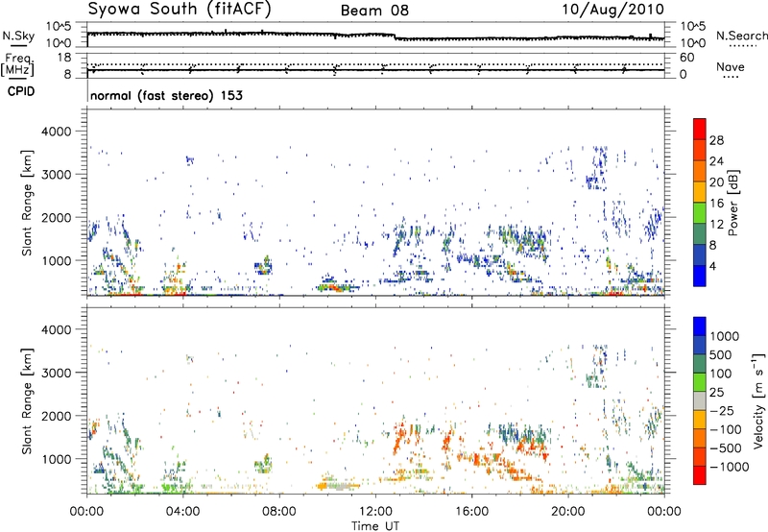768x532 pixels.
Task: Click the '04:00' time axis tick label
Action: tap(182, 512)
